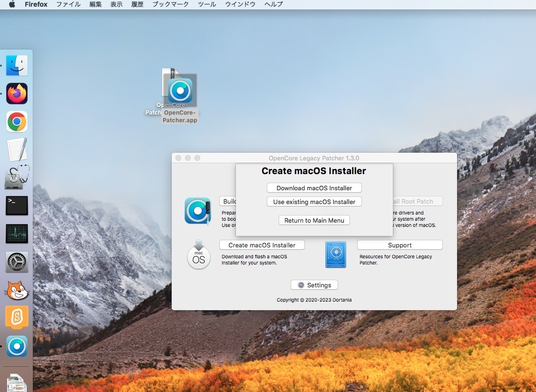The height and width of the screenshot is (392, 536).
Task: Open the Apple menu
Action: [12, 4]
